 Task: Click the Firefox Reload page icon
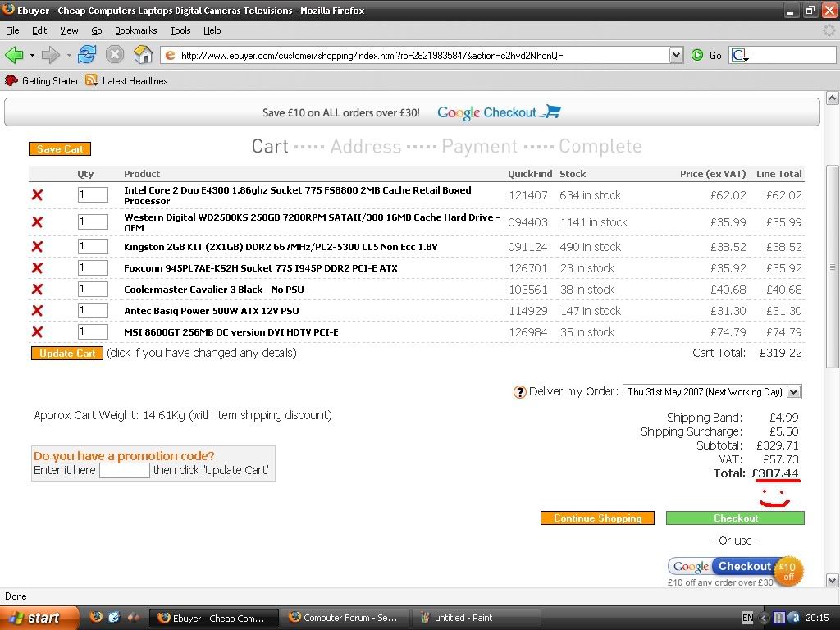[87, 55]
